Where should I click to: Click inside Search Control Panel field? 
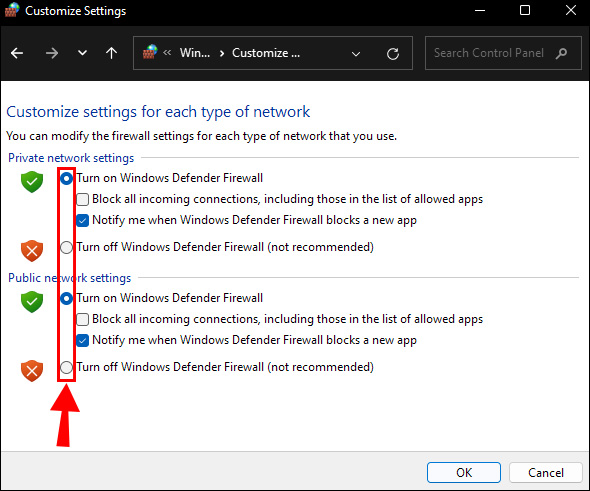[503, 53]
